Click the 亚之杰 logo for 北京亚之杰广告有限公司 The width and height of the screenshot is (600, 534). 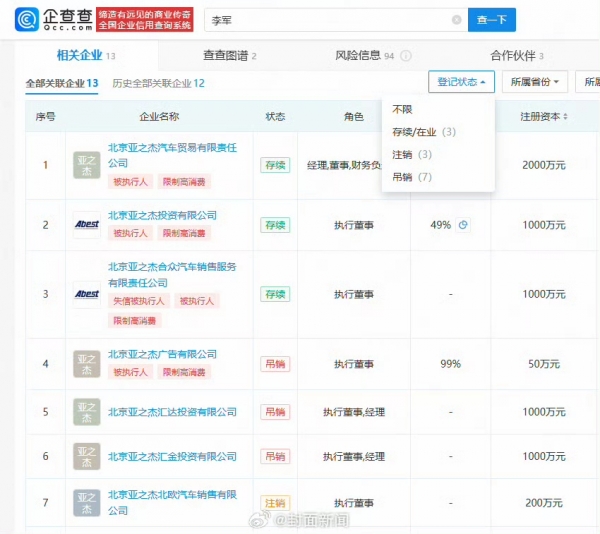pyautogui.click(x=87, y=364)
